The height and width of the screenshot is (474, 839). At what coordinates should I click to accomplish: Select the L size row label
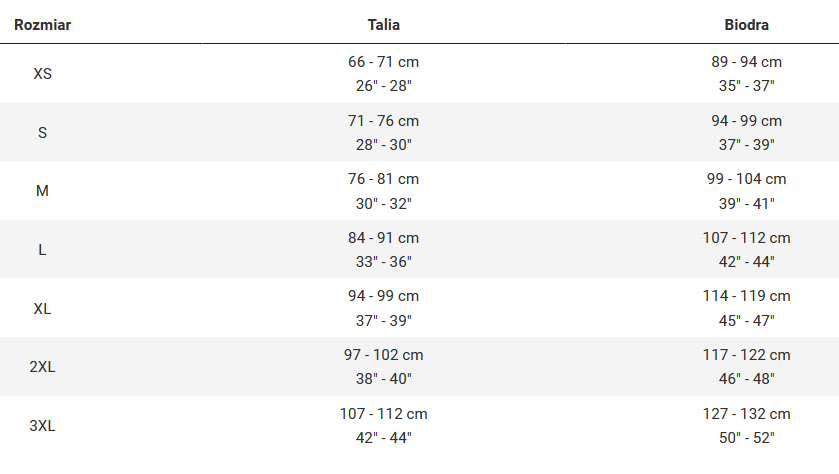pos(42,249)
